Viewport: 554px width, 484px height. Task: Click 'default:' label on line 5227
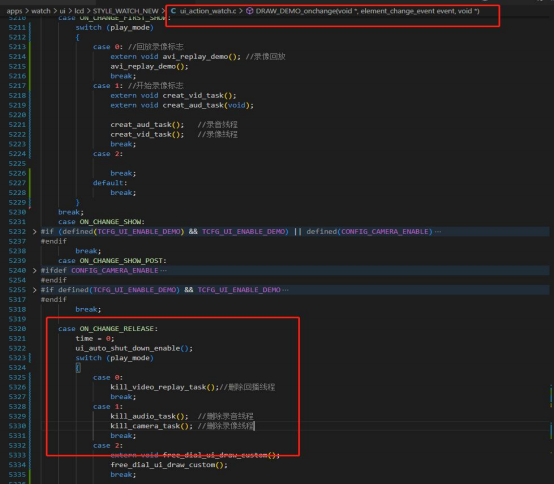point(110,183)
